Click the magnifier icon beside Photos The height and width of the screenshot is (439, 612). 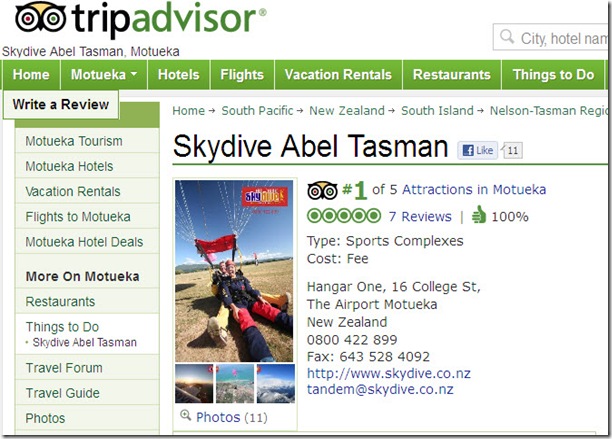(x=185, y=415)
